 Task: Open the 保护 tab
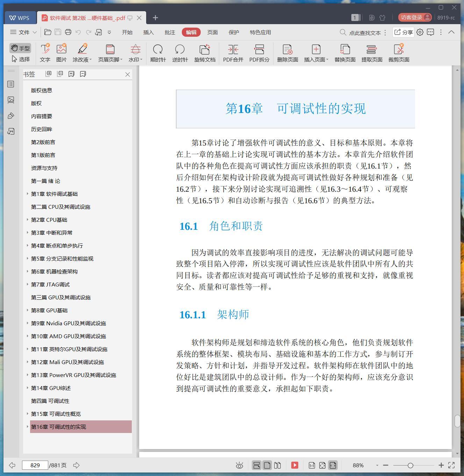pos(234,32)
